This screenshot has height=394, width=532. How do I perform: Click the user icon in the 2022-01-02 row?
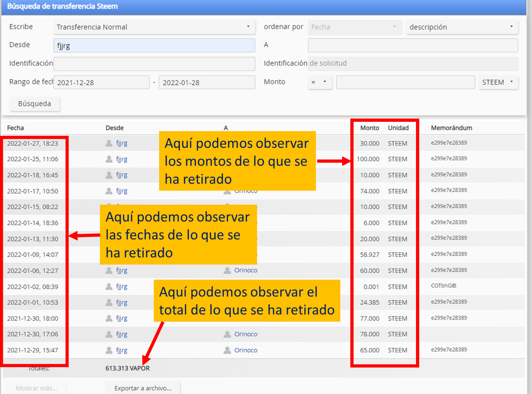point(109,286)
